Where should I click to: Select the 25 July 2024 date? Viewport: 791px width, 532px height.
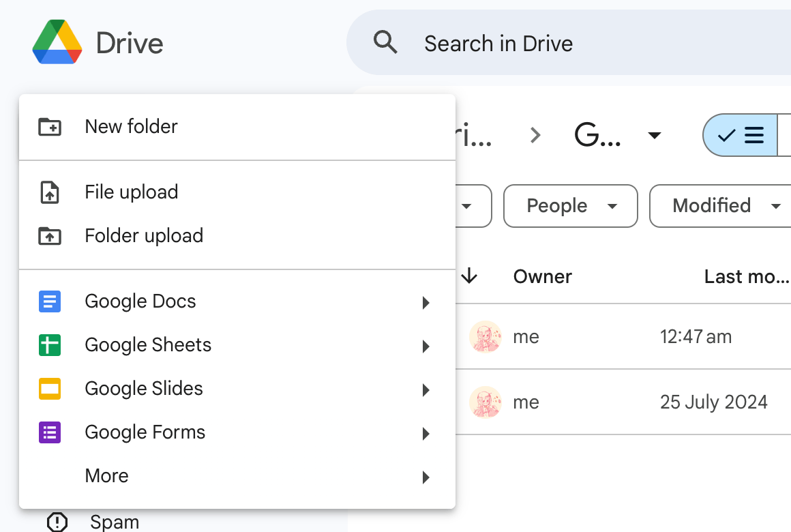pyautogui.click(x=714, y=402)
